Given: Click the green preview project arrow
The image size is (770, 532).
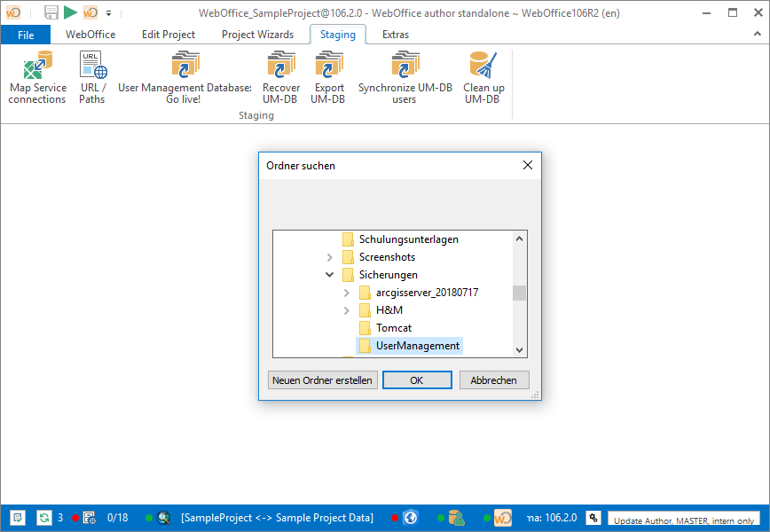Looking at the screenshot, I should pos(70,12).
